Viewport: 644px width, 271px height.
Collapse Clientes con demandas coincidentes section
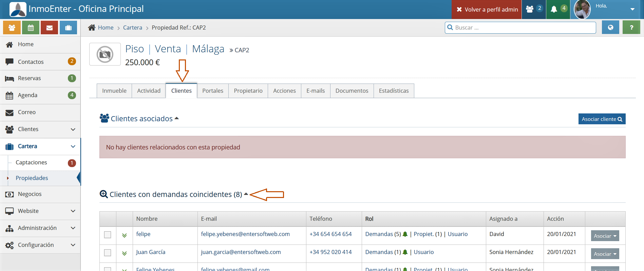[246, 194]
